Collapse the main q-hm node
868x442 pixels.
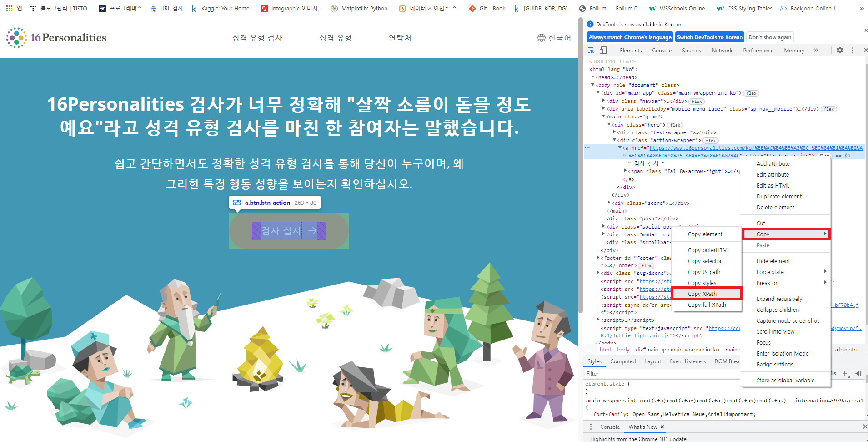(x=603, y=116)
